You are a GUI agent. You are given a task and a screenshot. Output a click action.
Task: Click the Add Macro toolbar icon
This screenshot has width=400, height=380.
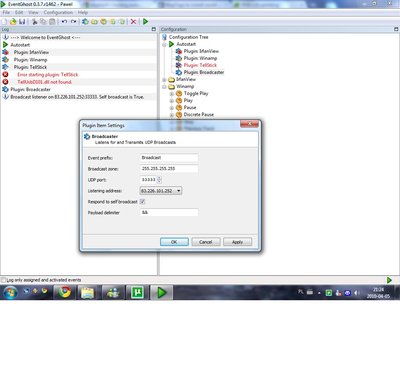pyautogui.click(x=103, y=22)
